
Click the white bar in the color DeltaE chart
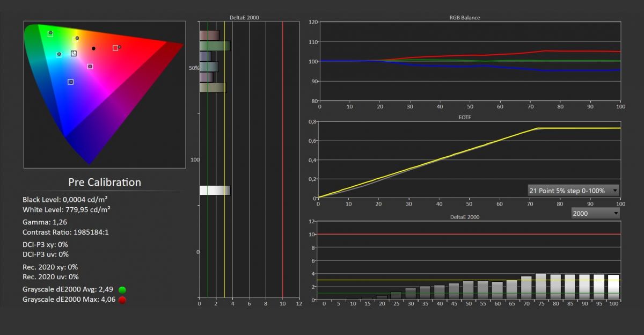pyautogui.click(x=215, y=190)
